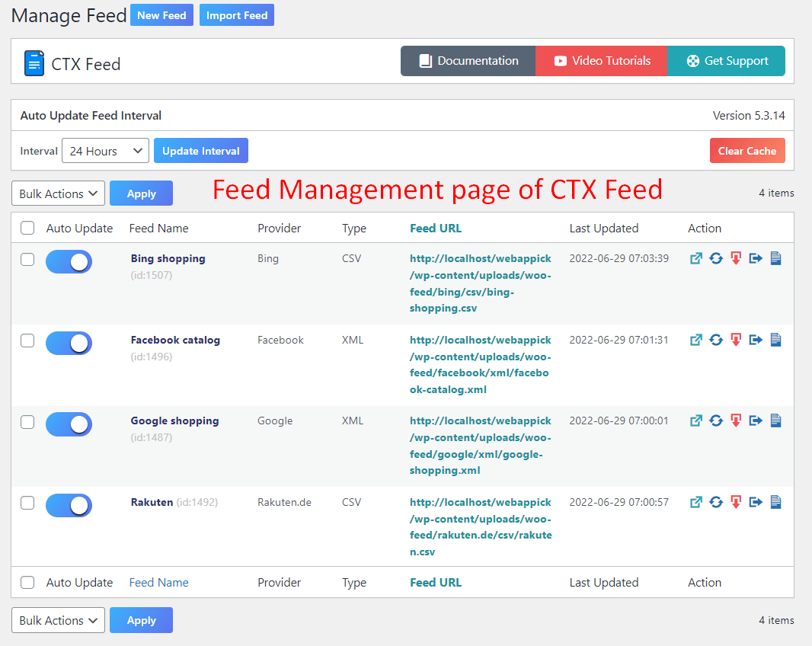This screenshot has width=812, height=646.
Task: Open the Documentation page
Action: coord(468,61)
